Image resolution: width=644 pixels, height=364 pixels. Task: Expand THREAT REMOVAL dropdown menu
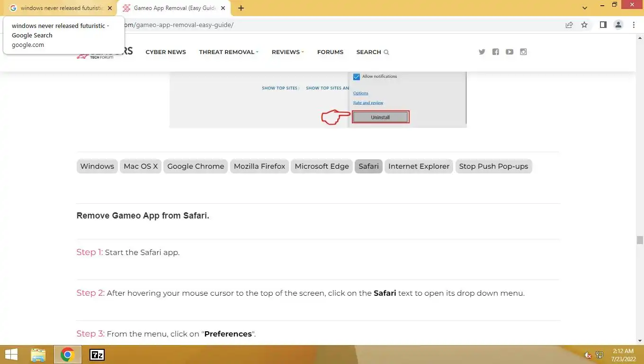(229, 52)
